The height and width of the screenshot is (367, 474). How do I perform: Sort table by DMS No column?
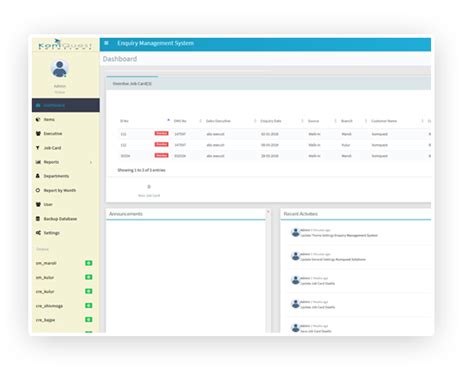click(x=188, y=121)
